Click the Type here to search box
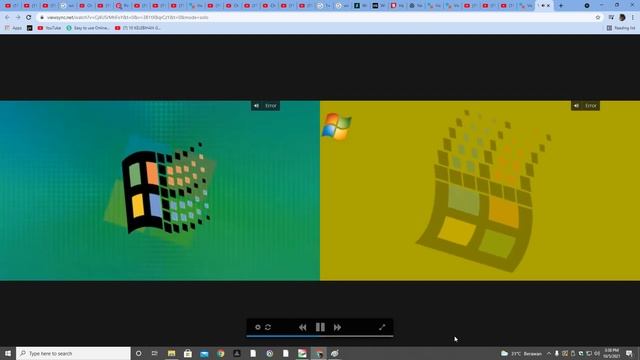The image size is (640, 360). [73, 353]
